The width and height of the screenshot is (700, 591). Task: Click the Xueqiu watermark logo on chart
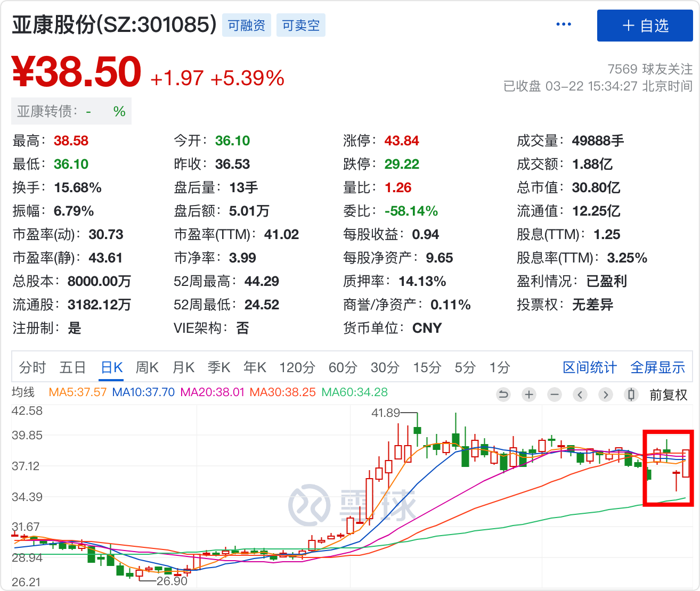[352, 504]
